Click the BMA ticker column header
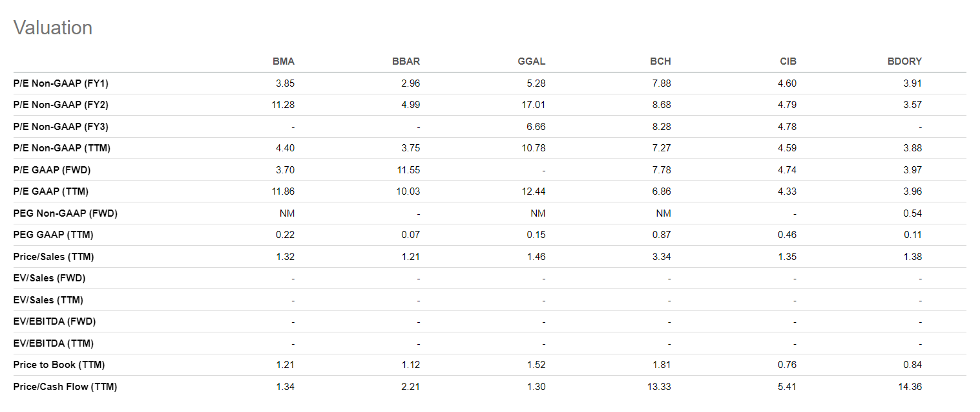 284,61
